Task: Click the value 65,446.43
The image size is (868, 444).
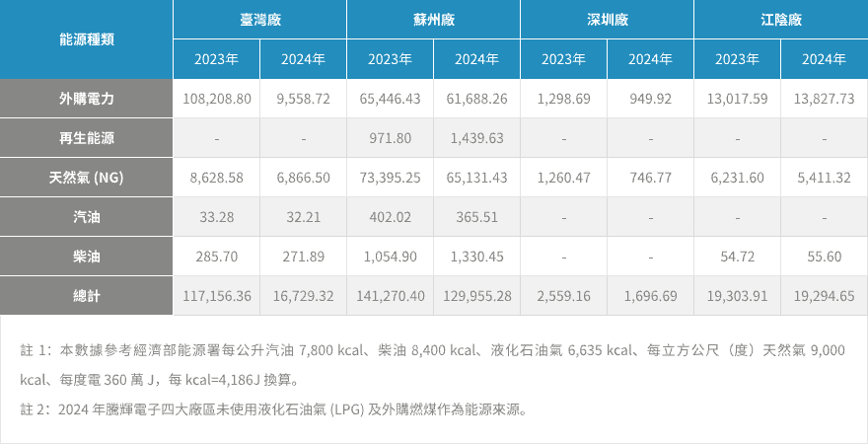Action: tap(391, 99)
